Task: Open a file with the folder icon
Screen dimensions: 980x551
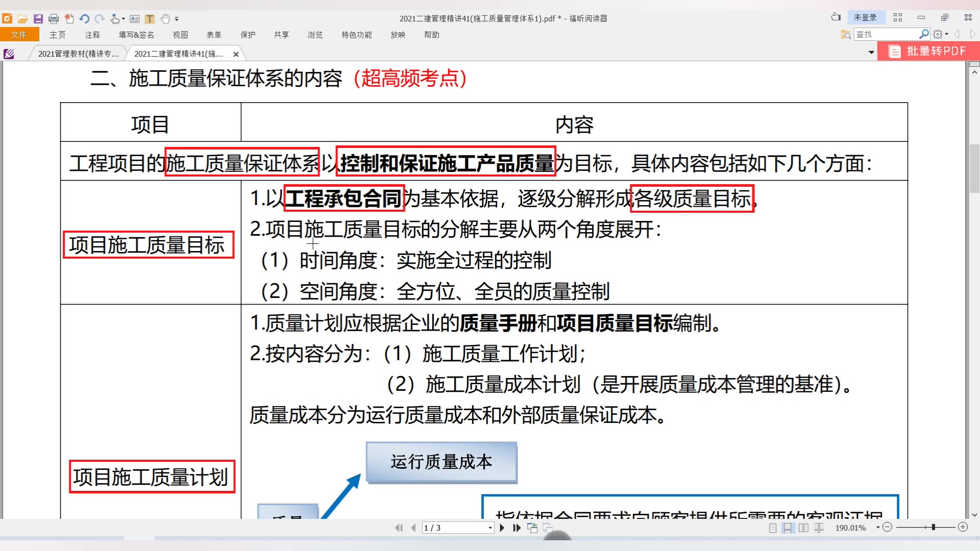Action: (x=22, y=19)
